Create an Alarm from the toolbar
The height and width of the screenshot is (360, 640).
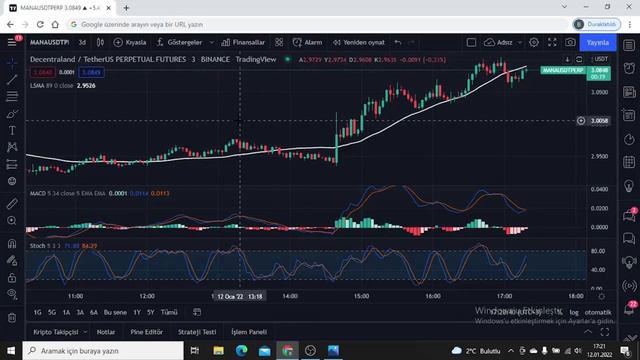pyautogui.click(x=307, y=42)
